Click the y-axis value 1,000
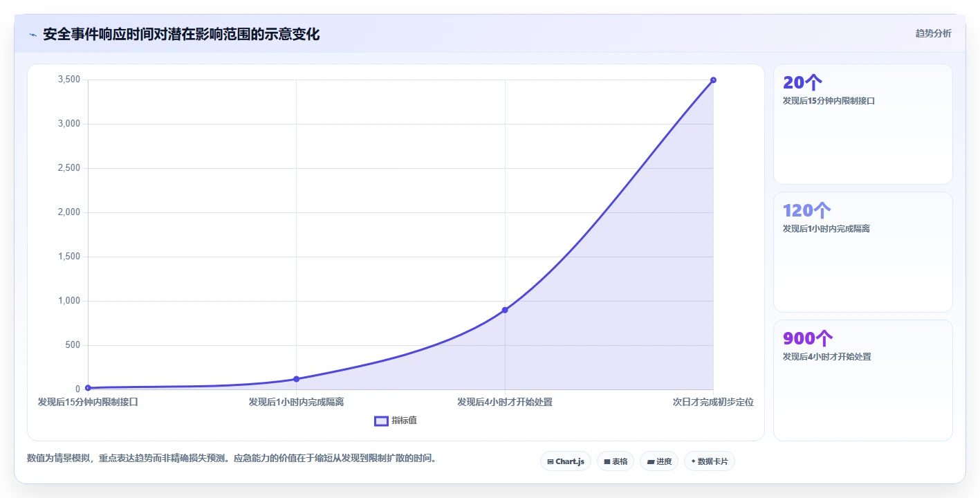 point(69,301)
